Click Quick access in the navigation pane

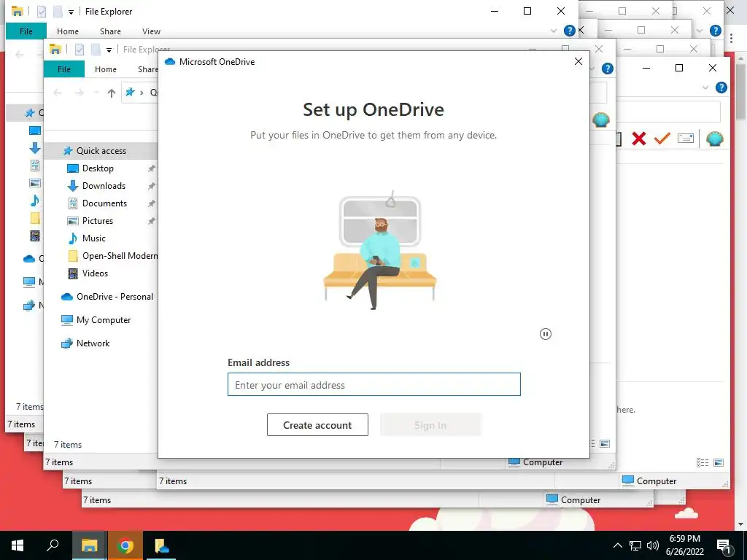click(x=101, y=151)
